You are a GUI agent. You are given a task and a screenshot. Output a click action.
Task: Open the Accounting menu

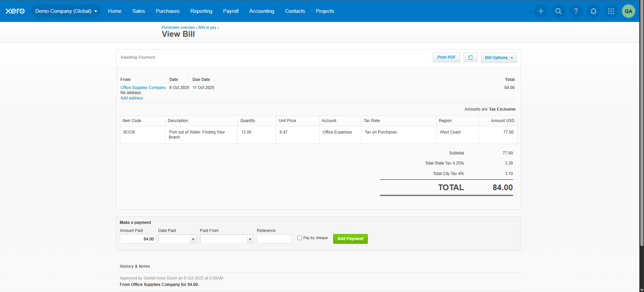click(x=262, y=11)
